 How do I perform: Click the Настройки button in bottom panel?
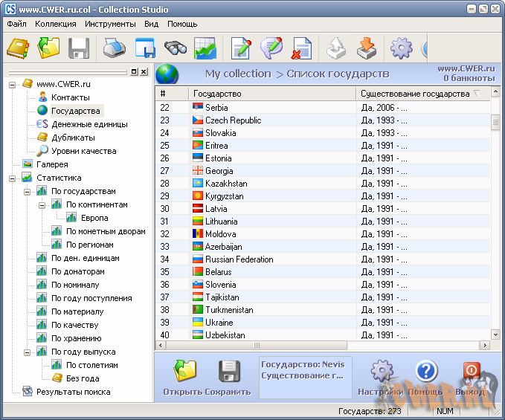pyautogui.click(x=381, y=372)
